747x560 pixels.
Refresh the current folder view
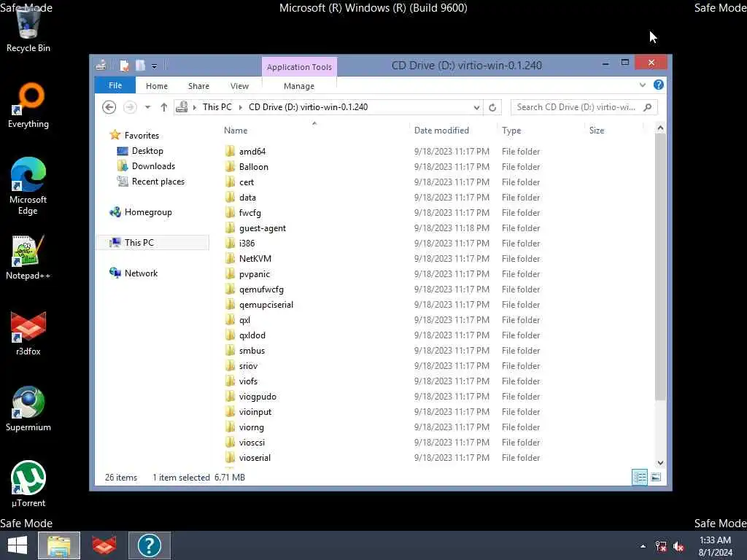492,107
